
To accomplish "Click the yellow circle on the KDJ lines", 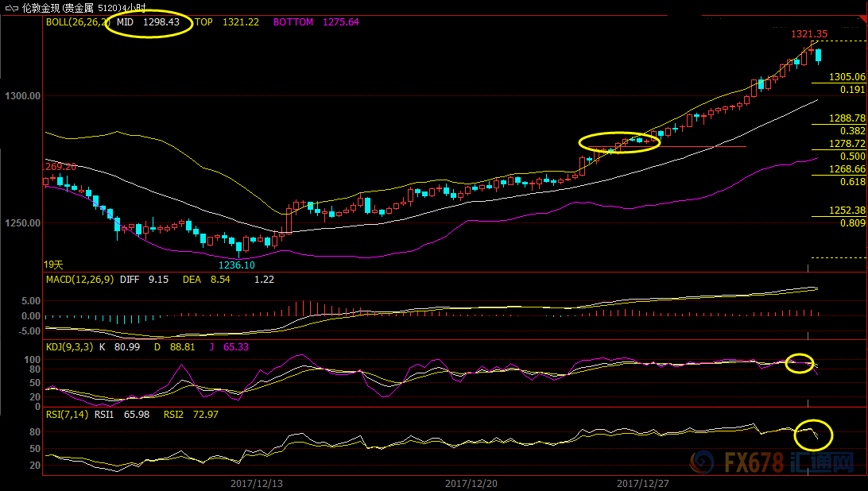I will (800, 363).
